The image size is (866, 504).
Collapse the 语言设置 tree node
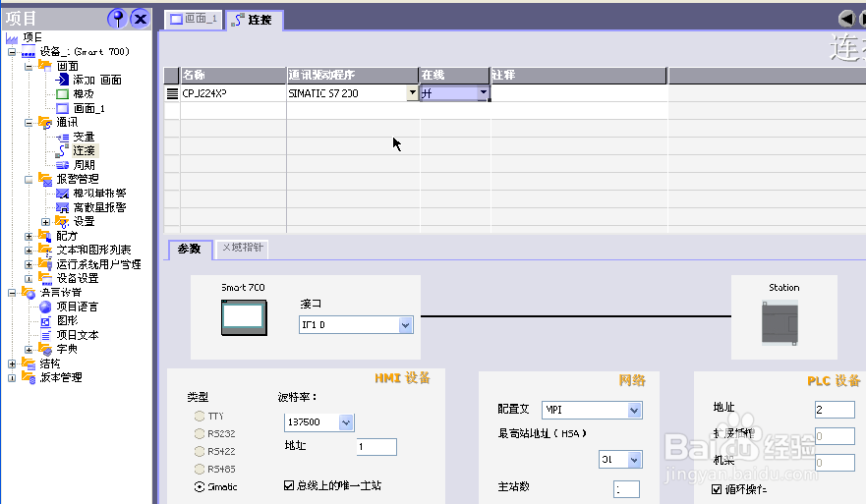pos(12,293)
